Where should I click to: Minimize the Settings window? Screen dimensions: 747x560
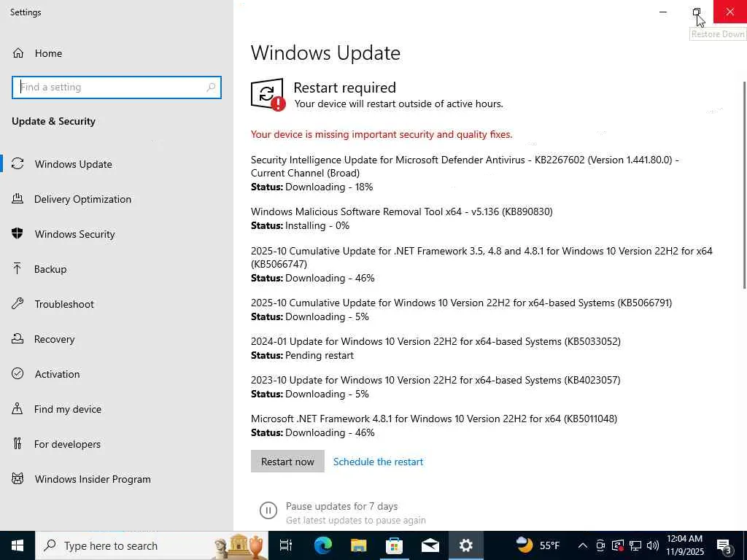[662, 12]
